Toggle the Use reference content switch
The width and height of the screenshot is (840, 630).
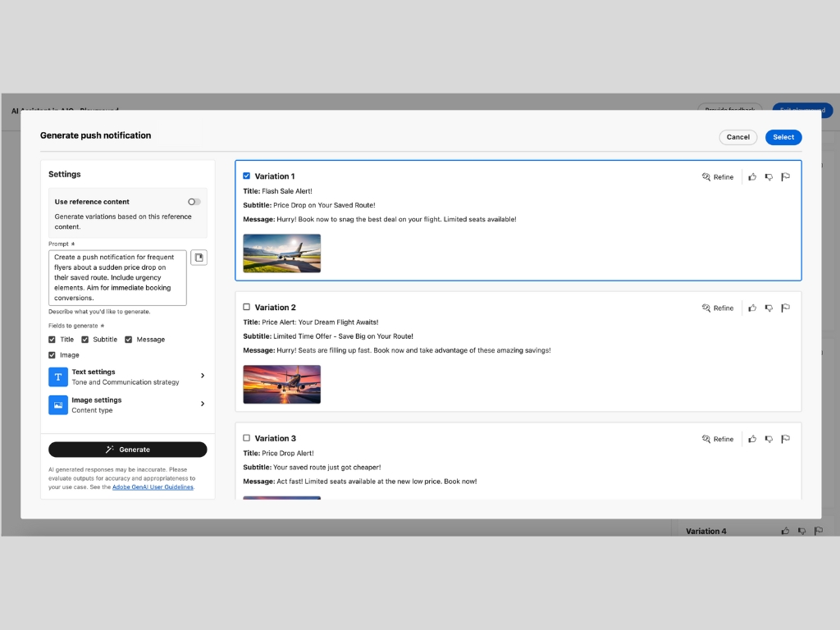tap(194, 202)
